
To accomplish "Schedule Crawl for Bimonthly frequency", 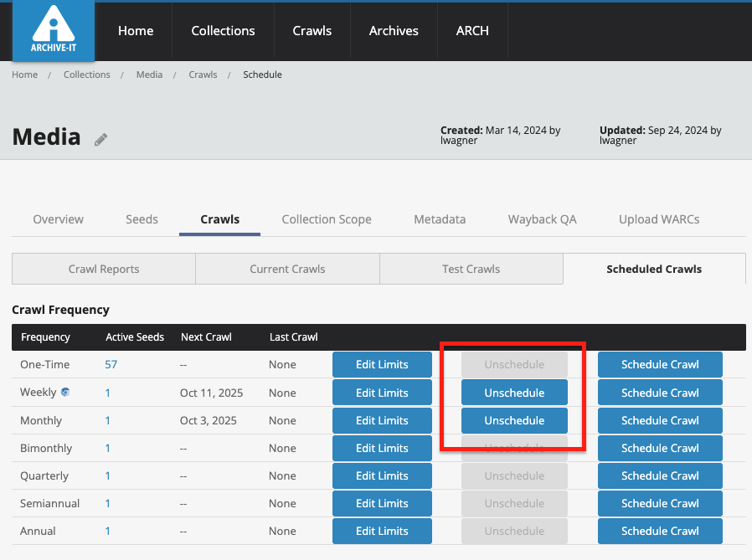I will tap(660, 449).
